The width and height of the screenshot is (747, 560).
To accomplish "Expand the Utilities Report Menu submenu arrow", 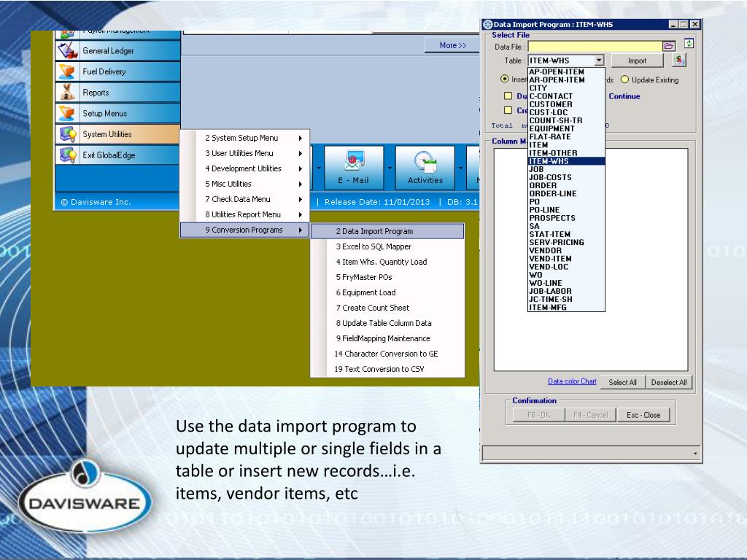I will [301, 215].
